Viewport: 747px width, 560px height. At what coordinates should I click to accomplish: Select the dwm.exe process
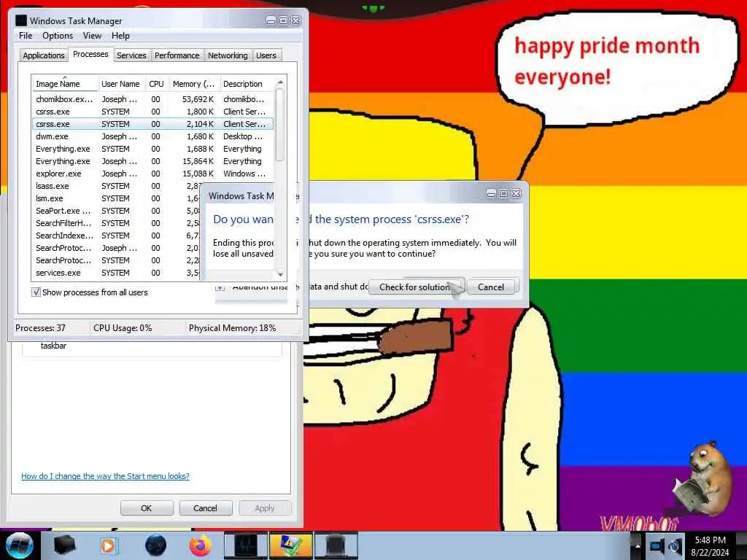(152, 136)
